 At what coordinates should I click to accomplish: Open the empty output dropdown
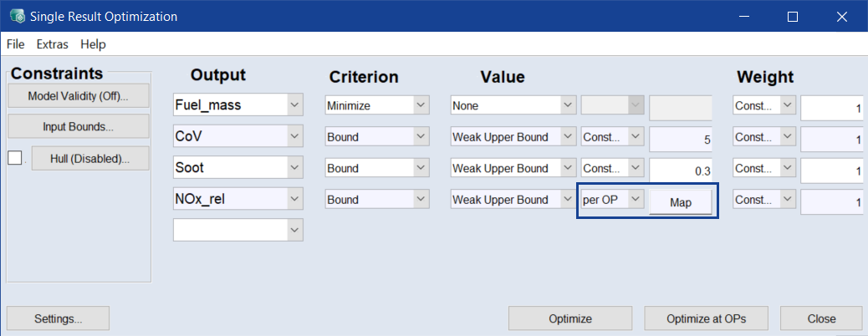tap(294, 230)
